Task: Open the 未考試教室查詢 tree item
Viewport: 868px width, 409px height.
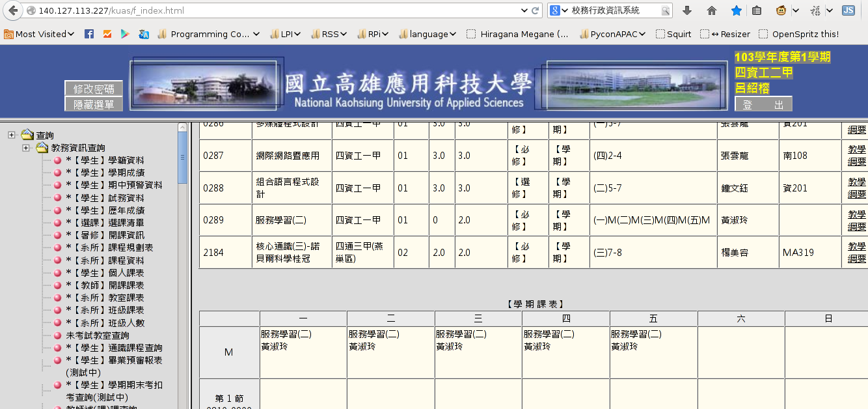Action: pos(98,335)
